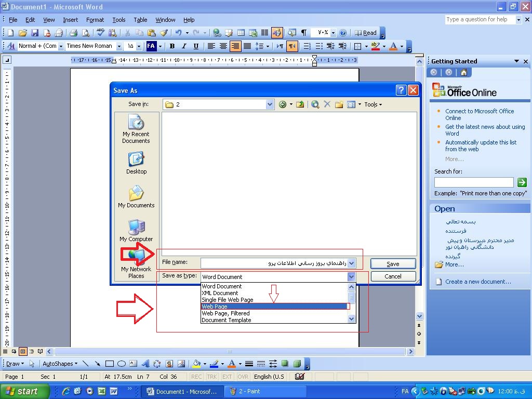Click Create New Folder icon in Save As
Image resolution: width=532 pixels, height=399 pixels.
click(x=339, y=104)
